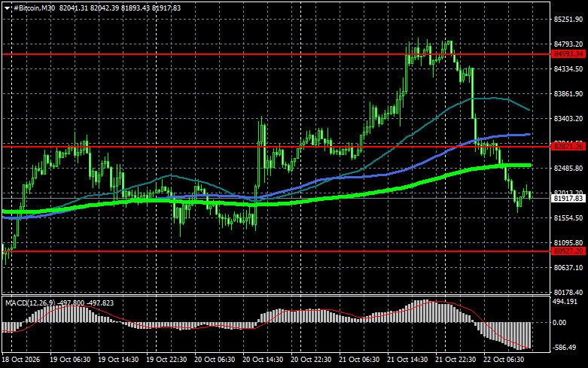Click the 83861.90 price scale value
The image size is (588, 368).
pos(568,93)
